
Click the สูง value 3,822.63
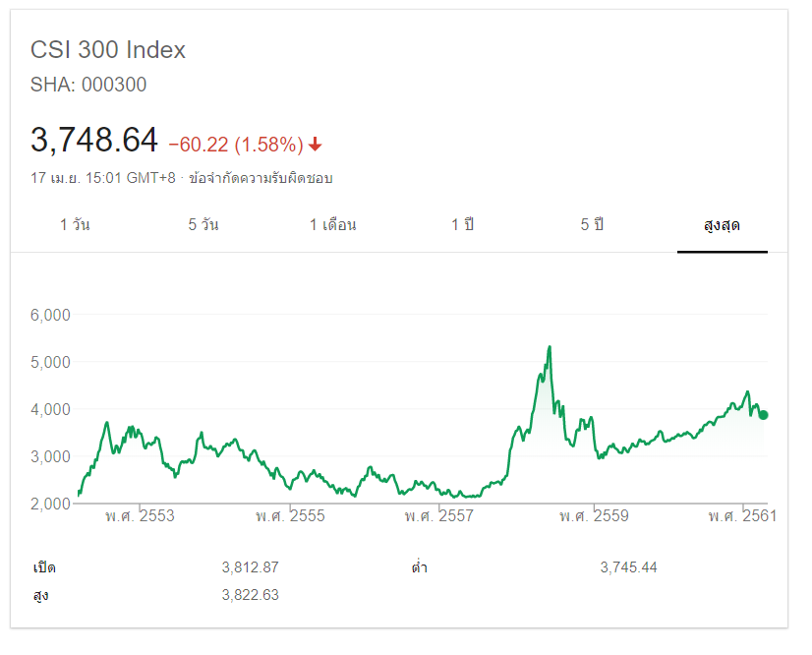tap(251, 595)
